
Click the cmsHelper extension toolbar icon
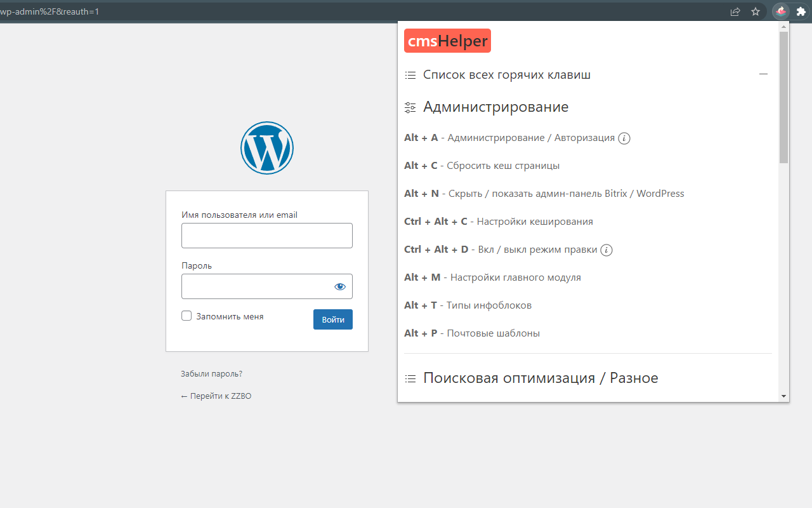click(782, 11)
